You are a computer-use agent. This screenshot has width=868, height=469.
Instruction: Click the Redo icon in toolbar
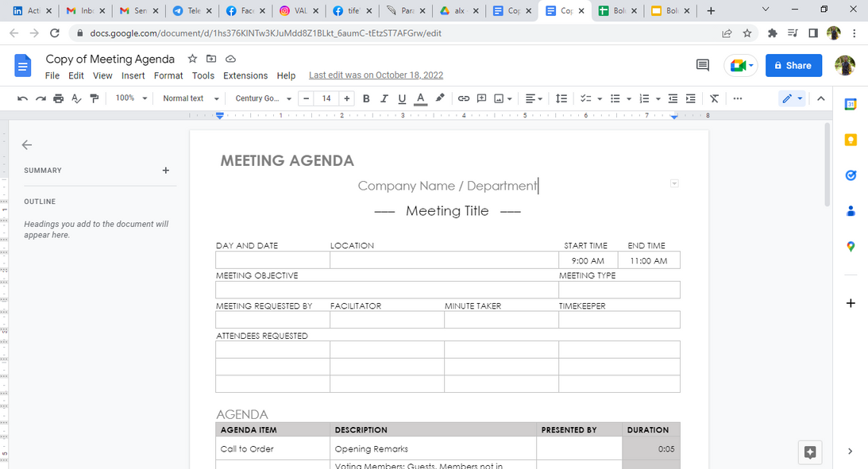[x=41, y=98]
